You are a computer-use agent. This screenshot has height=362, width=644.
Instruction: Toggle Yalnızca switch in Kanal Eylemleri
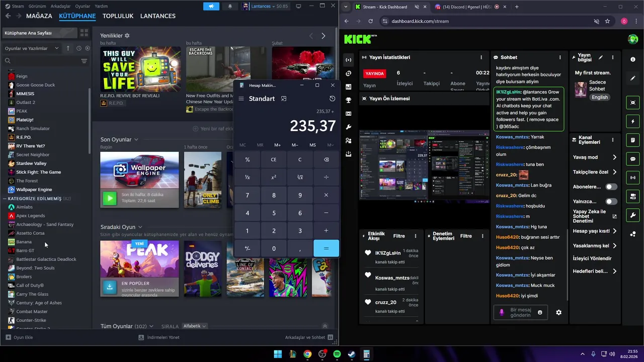tap(611, 202)
